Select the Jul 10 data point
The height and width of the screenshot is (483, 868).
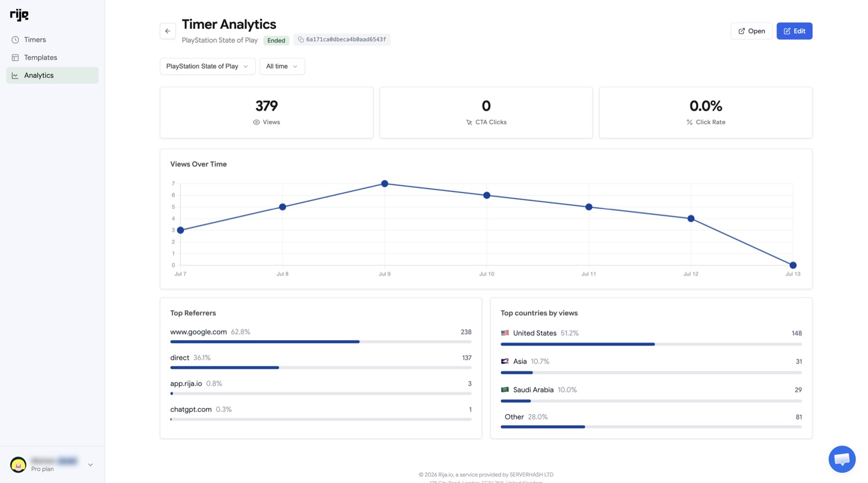[487, 196]
